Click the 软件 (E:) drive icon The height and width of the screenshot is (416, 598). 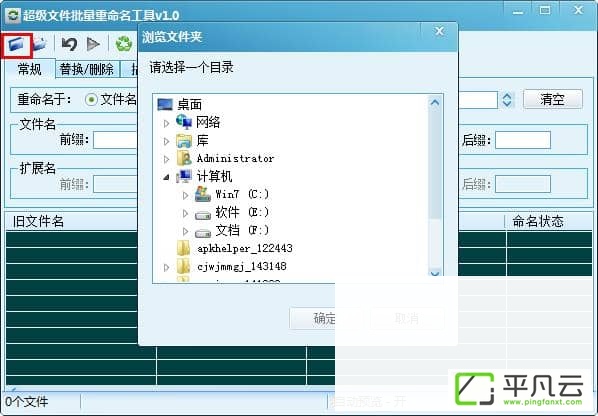203,215
